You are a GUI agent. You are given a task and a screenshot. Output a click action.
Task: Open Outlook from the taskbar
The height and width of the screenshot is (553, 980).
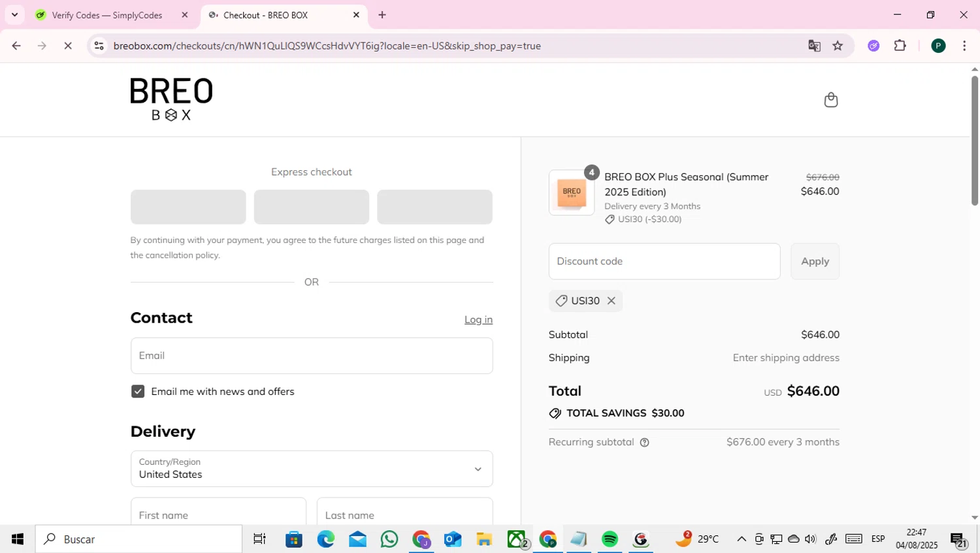click(453, 539)
